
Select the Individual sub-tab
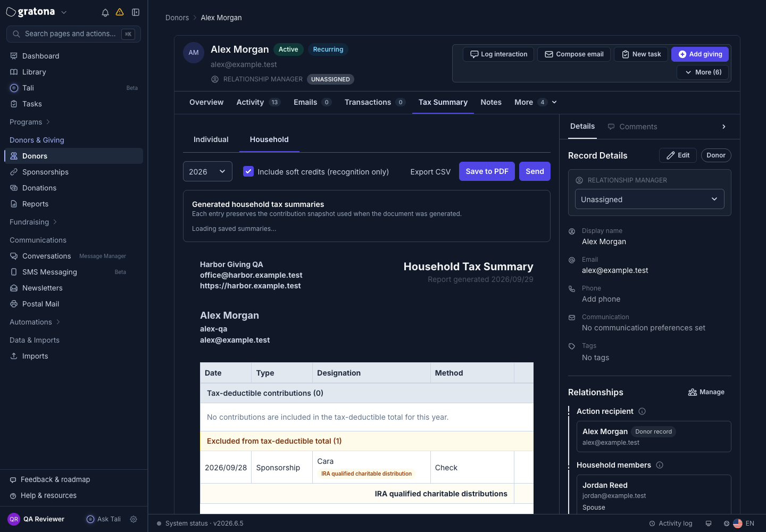(x=211, y=139)
